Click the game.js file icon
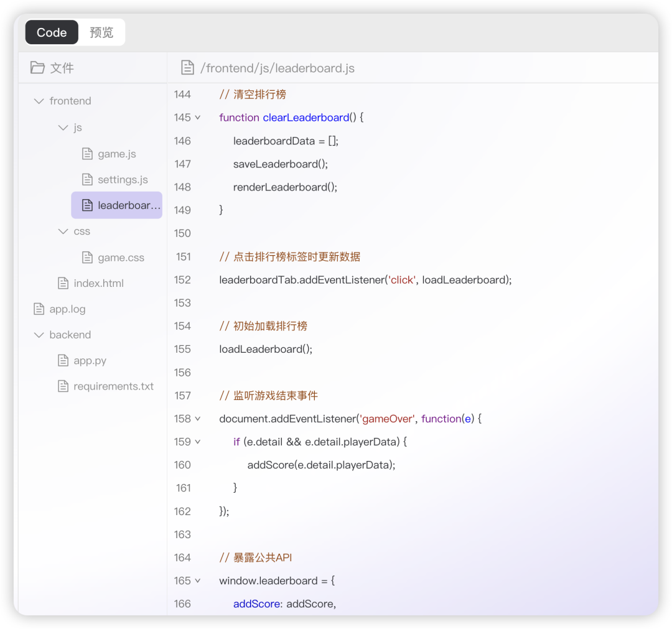Viewport: 672px width, 629px height. (87, 154)
